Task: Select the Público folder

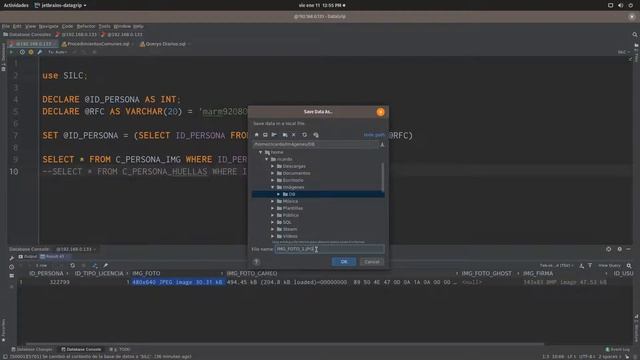Action: tap(290, 215)
